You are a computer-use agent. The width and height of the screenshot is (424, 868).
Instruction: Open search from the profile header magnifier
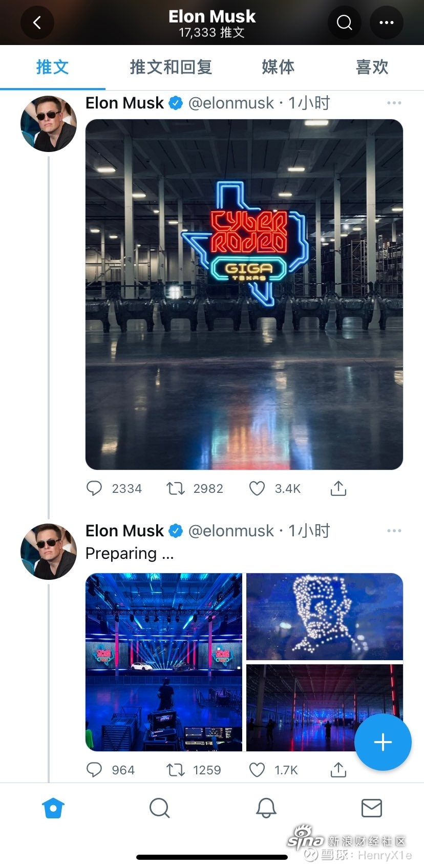tap(344, 23)
